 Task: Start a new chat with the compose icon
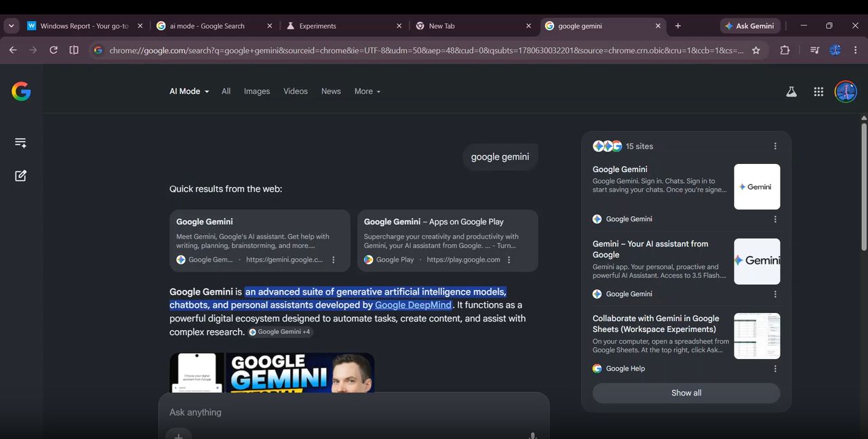21,175
